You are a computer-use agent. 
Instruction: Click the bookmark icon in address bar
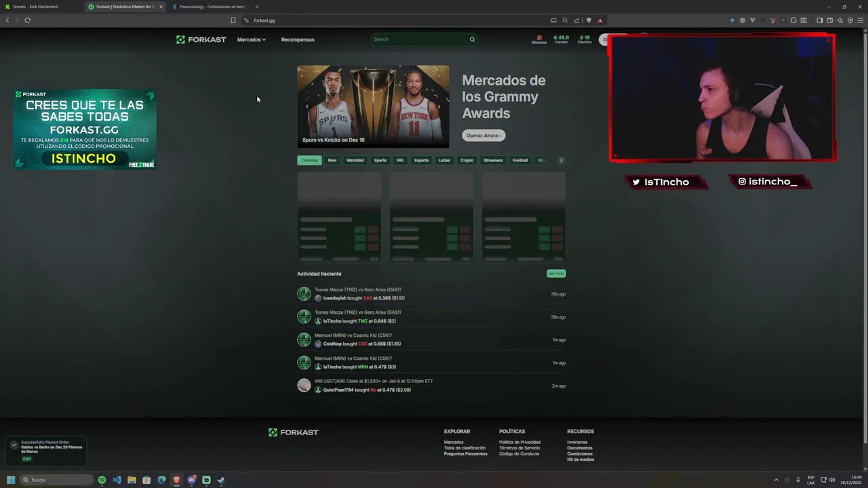[233, 20]
